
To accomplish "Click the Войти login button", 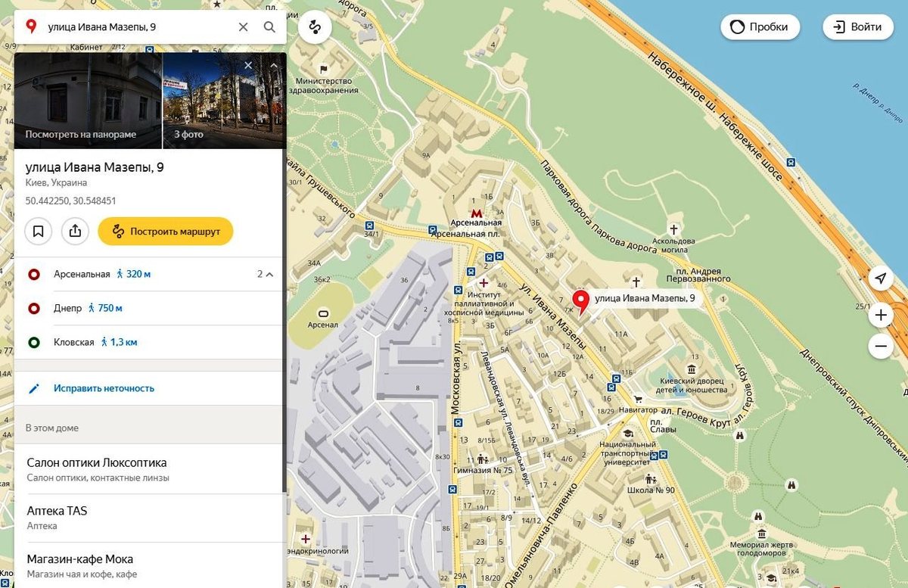I will (858, 27).
